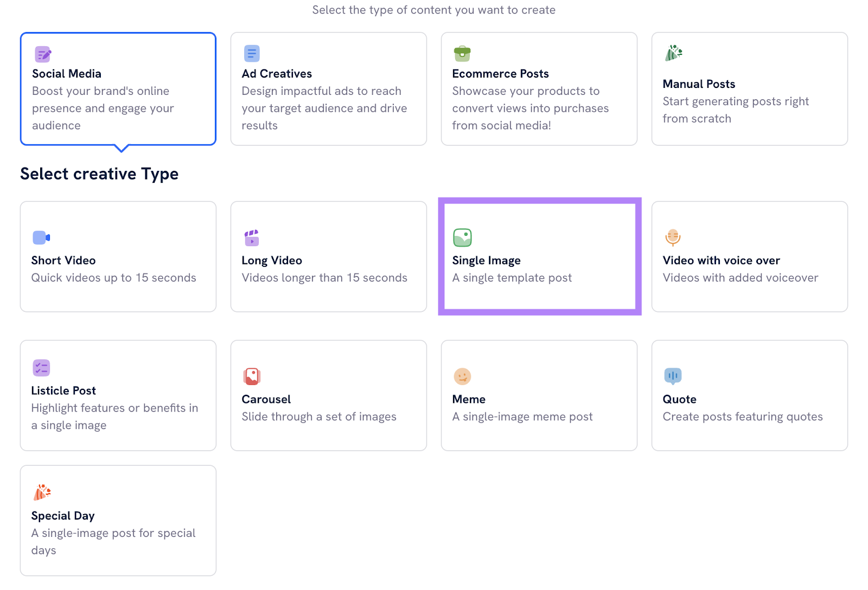Image resolution: width=868 pixels, height=590 pixels.
Task: Click "Create posts featuring quotes" text
Action: point(743,416)
